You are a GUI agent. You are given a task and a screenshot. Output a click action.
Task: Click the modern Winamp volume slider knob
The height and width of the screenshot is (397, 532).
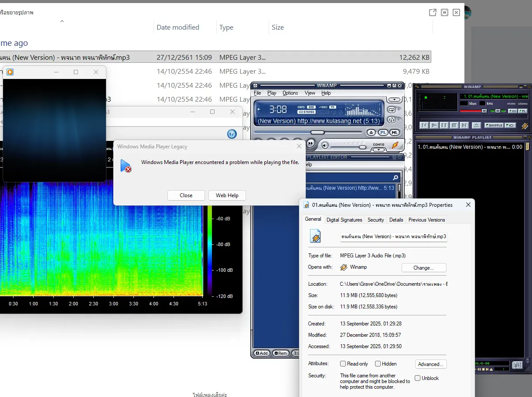[362, 147]
